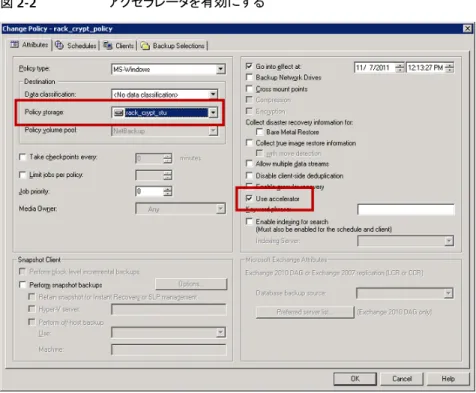
Task: Switch to the Clients tab
Action: click(x=119, y=46)
